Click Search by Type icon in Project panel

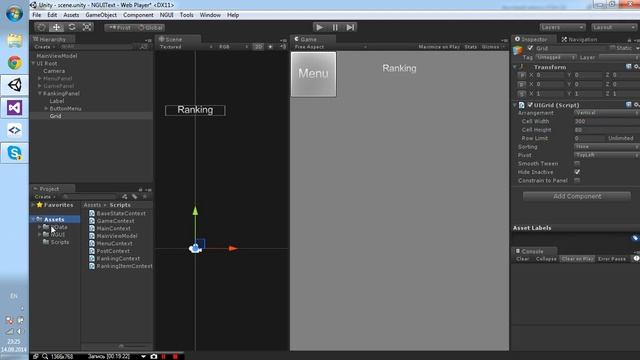point(125,197)
